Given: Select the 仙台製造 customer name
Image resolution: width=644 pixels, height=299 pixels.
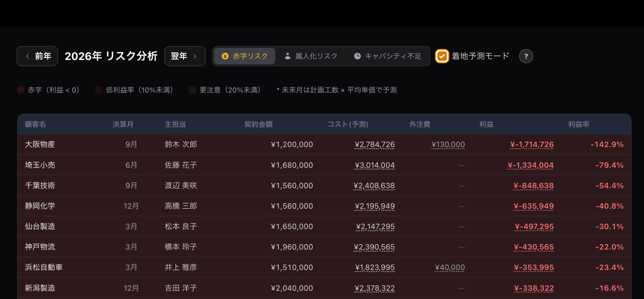Looking at the screenshot, I should tap(40, 226).
